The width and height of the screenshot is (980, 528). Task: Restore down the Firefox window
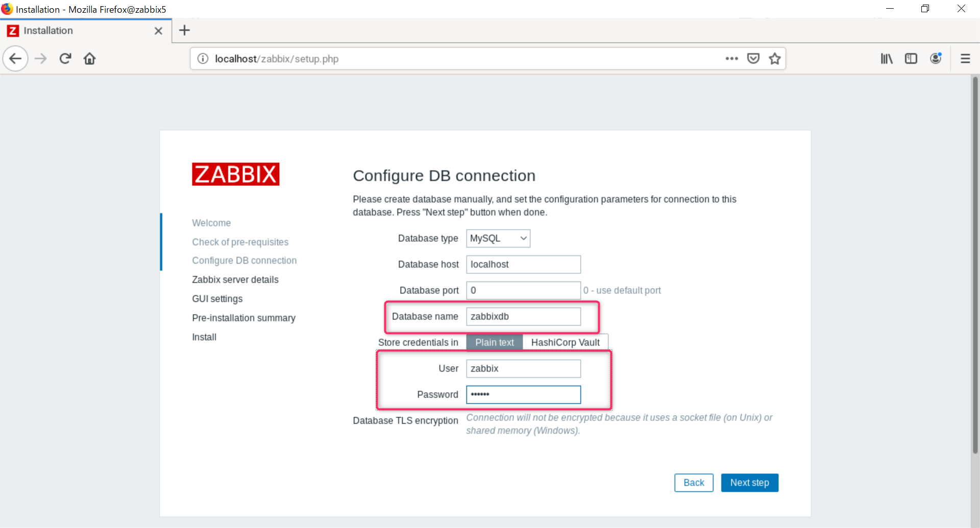pos(925,9)
